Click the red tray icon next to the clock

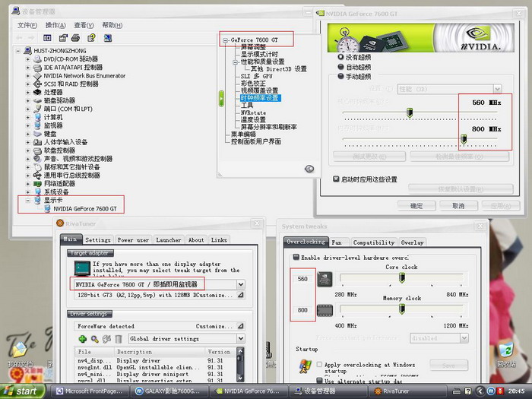coord(500,391)
